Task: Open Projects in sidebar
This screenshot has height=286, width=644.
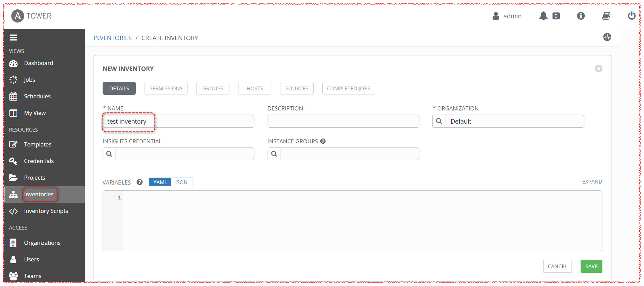Action: [34, 178]
